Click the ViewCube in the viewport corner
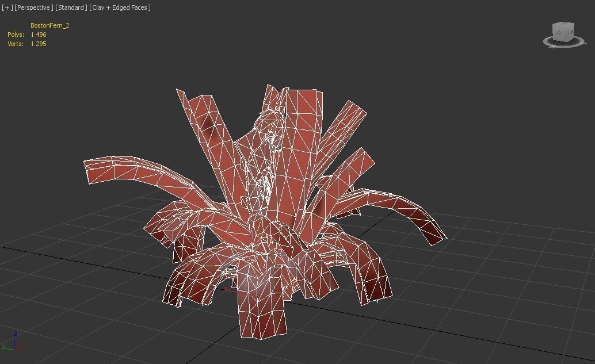595x364 pixels. point(563,32)
